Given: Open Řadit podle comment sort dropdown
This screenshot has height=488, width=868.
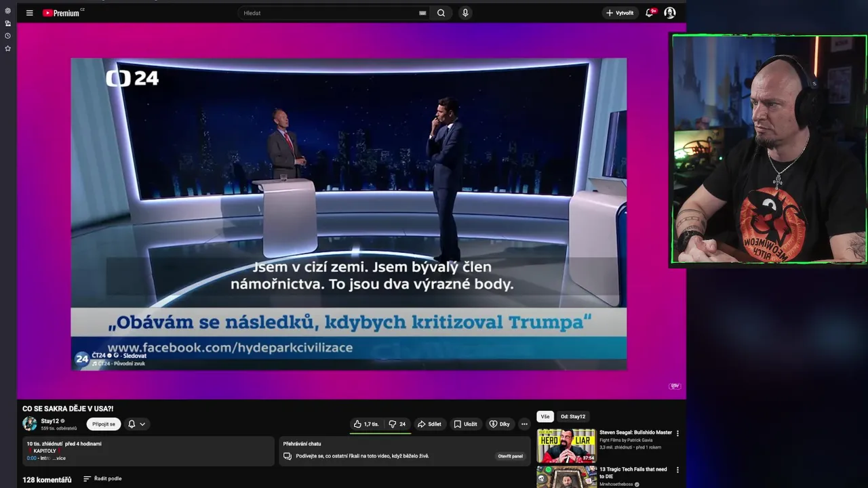Looking at the screenshot, I should coord(102,479).
